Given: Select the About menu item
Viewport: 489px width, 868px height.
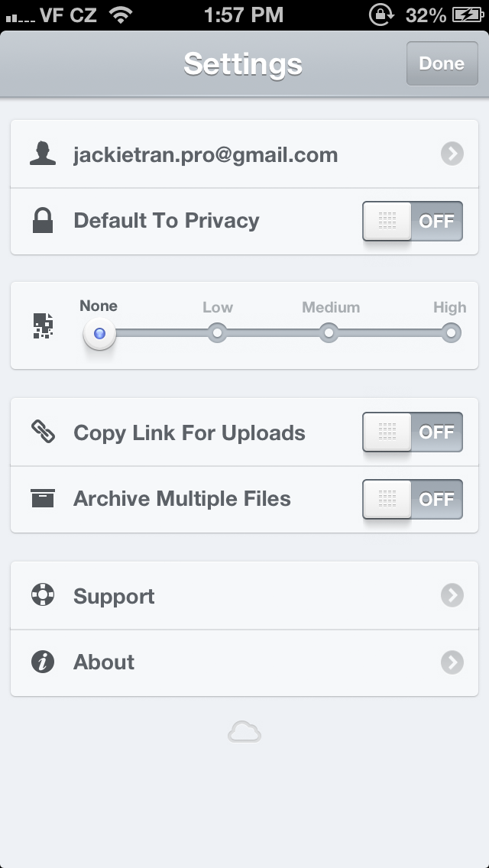Looking at the screenshot, I should 104,662.
